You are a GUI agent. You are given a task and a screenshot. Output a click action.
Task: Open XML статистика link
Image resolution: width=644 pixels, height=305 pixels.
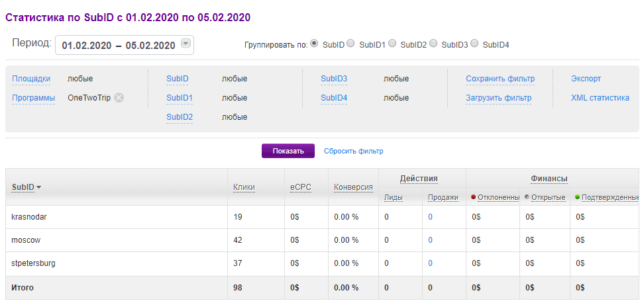[x=600, y=98]
